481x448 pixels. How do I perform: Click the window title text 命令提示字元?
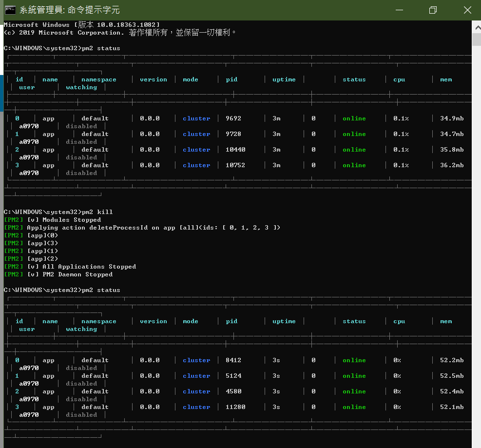93,10
